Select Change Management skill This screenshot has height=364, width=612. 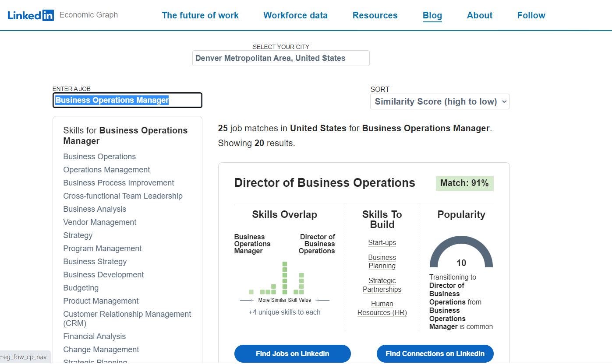click(101, 350)
